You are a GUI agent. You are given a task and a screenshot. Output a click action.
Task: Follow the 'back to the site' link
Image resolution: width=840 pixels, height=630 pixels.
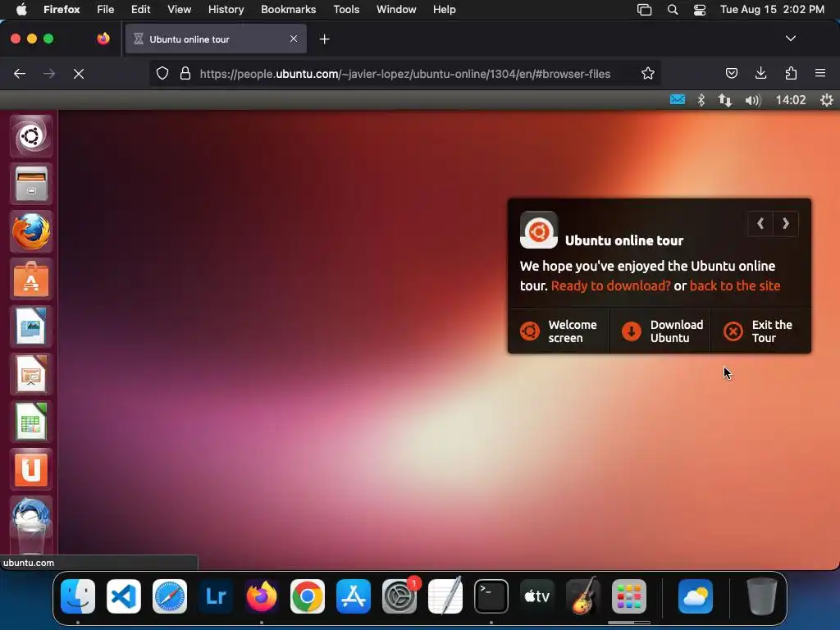tap(735, 285)
